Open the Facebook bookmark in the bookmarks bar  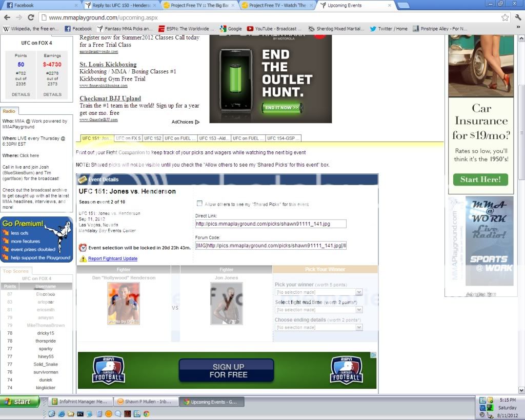[78, 29]
